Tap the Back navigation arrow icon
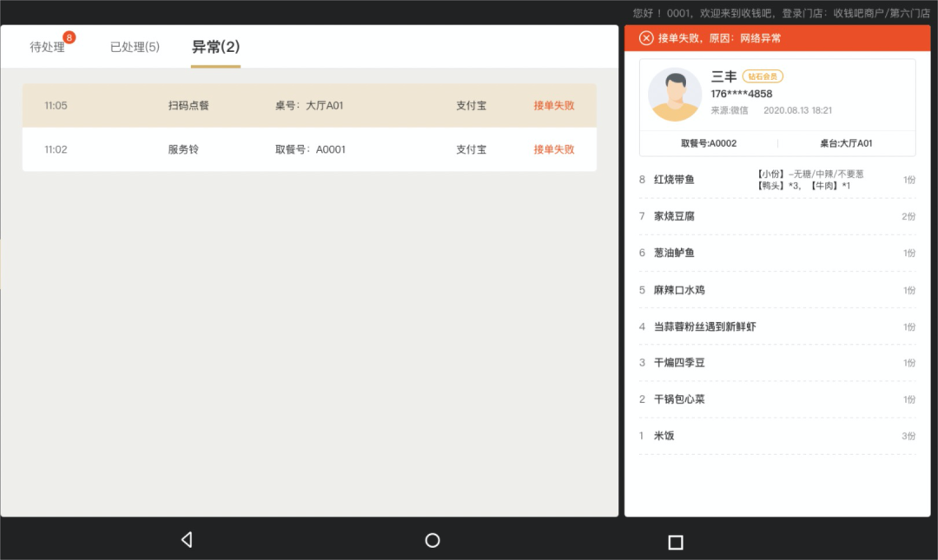 pos(186,539)
